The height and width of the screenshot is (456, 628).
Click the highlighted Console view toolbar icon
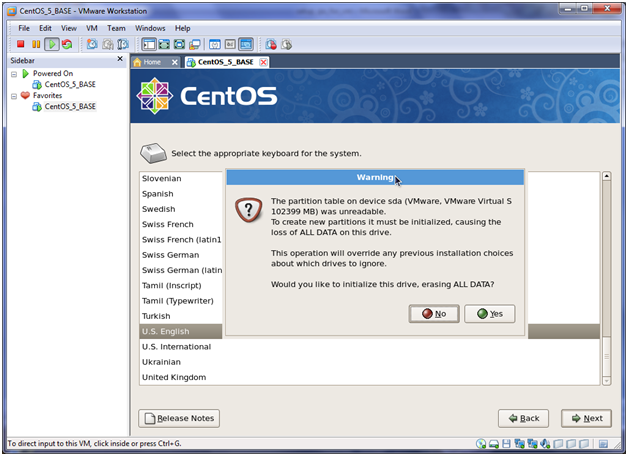246,44
